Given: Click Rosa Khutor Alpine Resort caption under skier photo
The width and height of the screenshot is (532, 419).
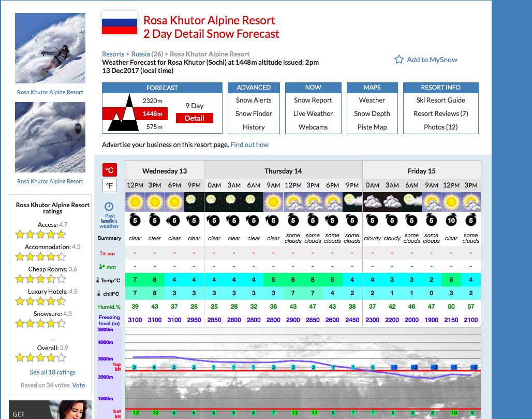Looking at the screenshot, I should [50, 181].
